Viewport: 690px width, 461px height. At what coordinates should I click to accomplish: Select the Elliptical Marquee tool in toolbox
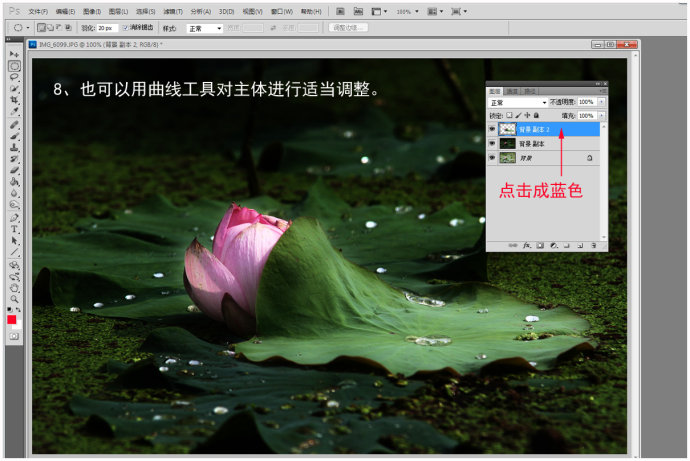[14, 66]
